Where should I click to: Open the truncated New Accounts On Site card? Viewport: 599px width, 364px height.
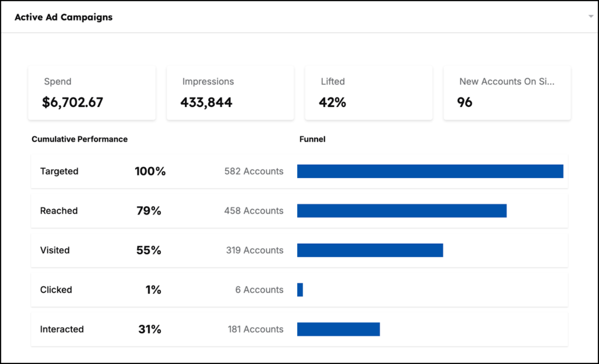click(x=507, y=93)
